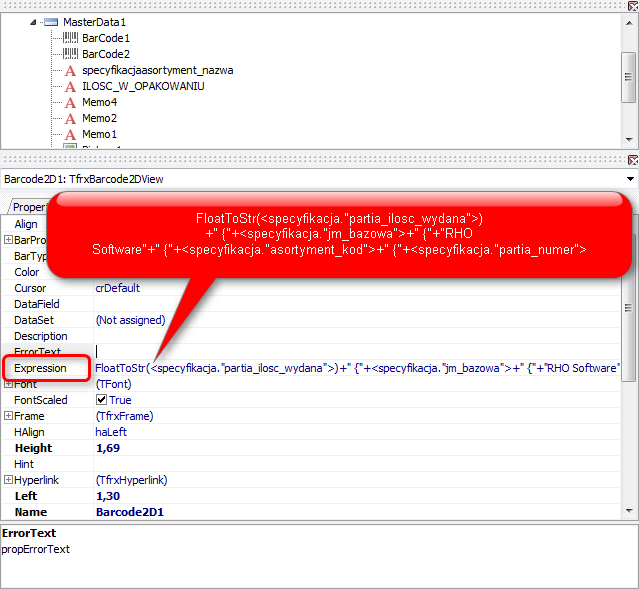This screenshot has height=589, width=639.
Task: Select the specyfikacjaasortyment_nazwa text object icon
Action: (x=70, y=71)
